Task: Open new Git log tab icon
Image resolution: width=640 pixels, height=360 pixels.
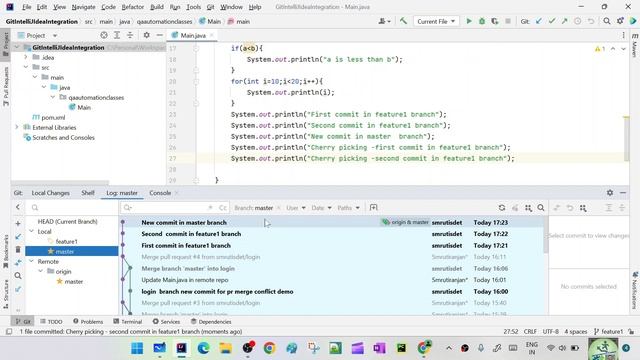Action: tap(373, 207)
